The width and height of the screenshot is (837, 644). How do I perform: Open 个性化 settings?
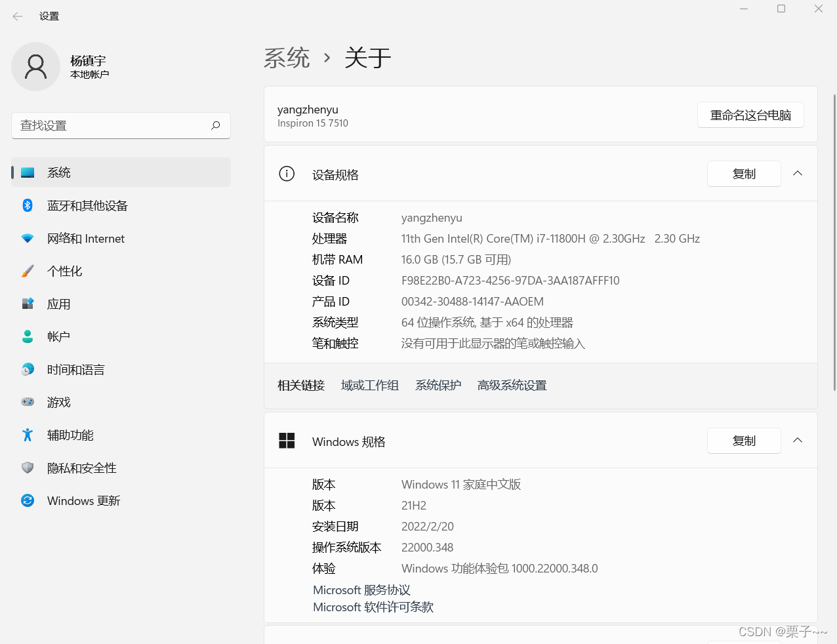click(x=121, y=271)
